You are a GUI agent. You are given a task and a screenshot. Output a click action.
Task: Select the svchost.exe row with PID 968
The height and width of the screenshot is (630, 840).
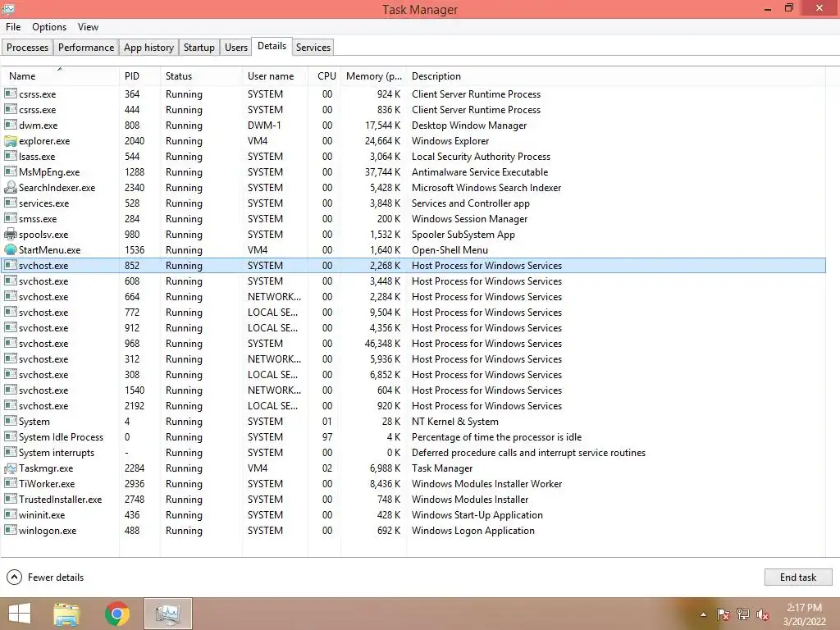[x=413, y=344]
